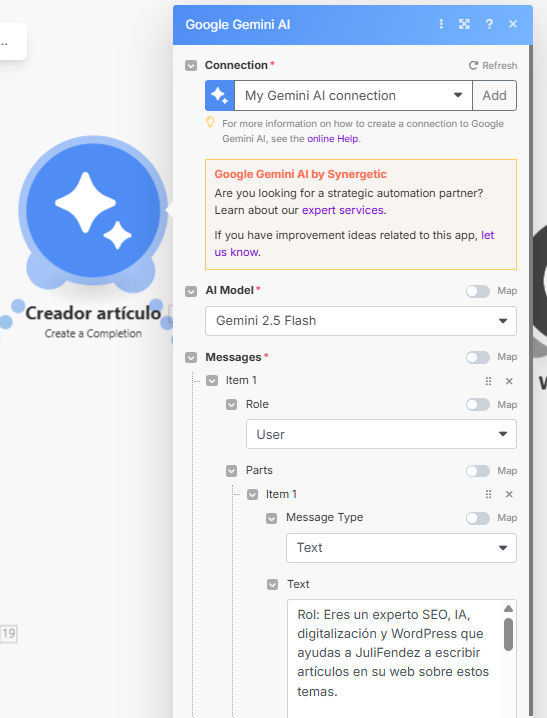
Task: Collapse the AI Model section
Action: (191, 291)
